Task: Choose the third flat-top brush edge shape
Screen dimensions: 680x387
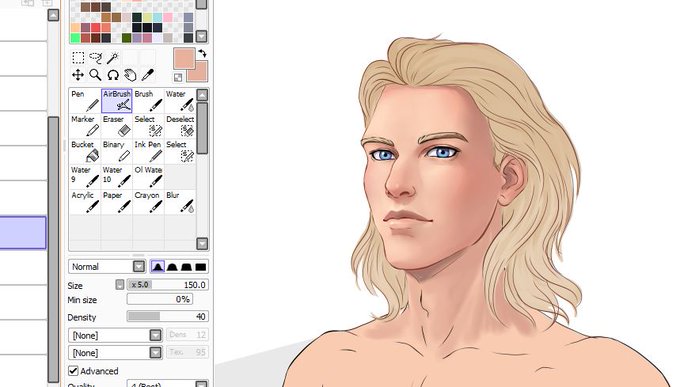Action: pyautogui.click(x=186, y=266)
